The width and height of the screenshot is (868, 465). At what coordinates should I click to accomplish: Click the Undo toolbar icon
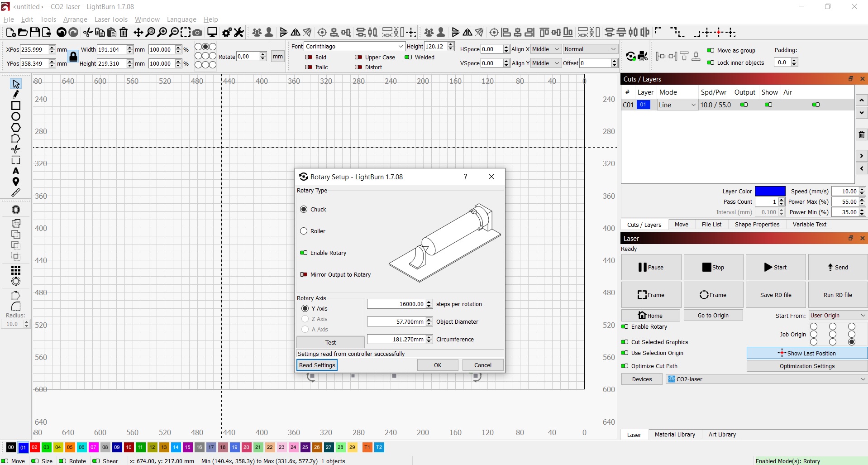[x=62, y=33]
